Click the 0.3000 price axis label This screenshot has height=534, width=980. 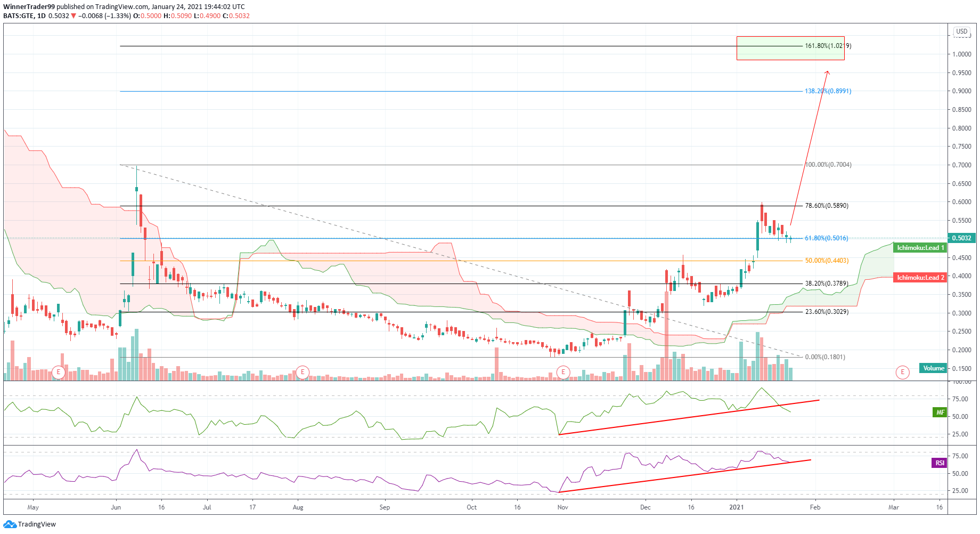pos(961,313)
